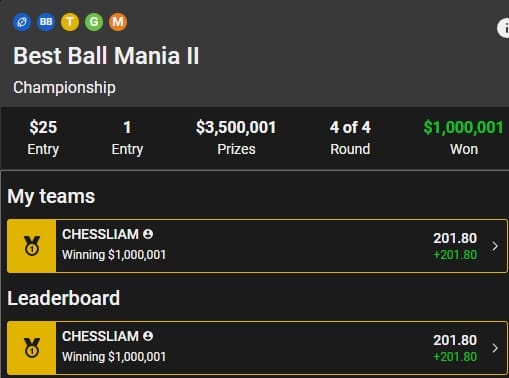Screen dimensions: 509x378
Task: Click the orange M multi-entry badge
Action: point(118,22)
